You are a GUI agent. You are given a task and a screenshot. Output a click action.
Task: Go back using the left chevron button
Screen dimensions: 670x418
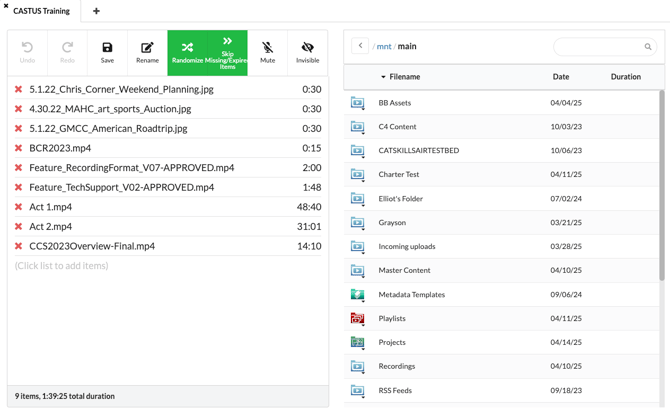(360, 46)
